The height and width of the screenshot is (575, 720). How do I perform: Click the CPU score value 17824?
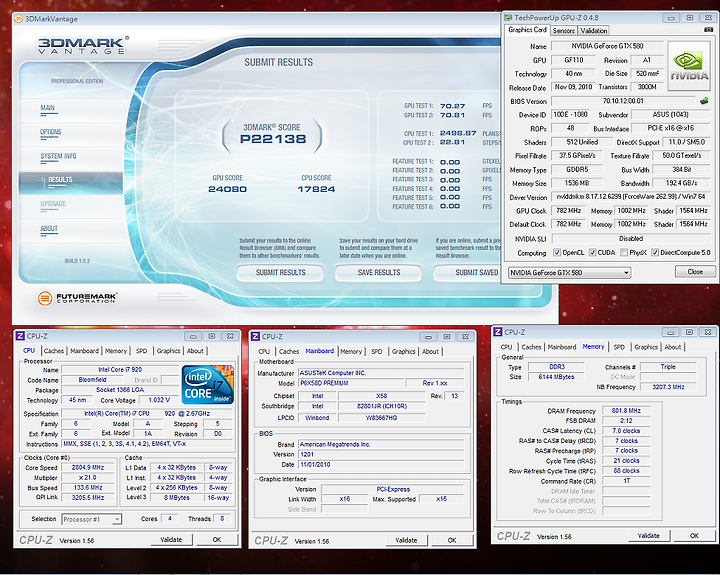[316, 189]
